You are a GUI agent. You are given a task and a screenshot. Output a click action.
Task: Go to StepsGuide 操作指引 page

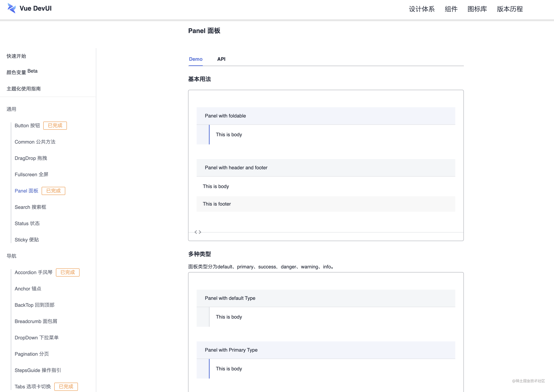38,370
